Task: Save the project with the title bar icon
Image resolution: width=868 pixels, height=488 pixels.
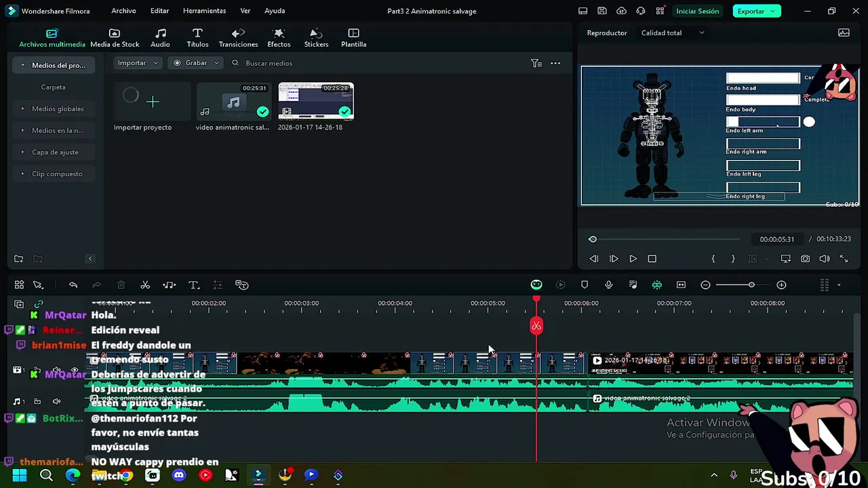Action: 602,11
